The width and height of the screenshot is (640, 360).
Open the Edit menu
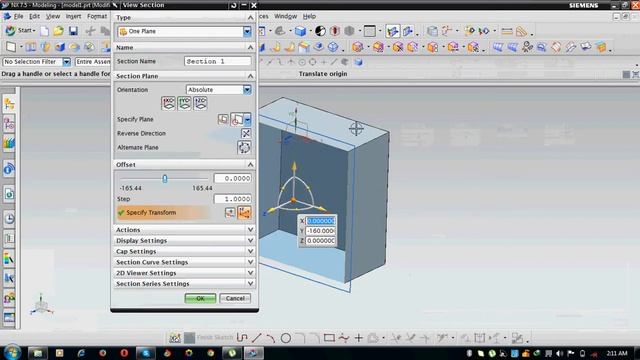tap(35, 16)
